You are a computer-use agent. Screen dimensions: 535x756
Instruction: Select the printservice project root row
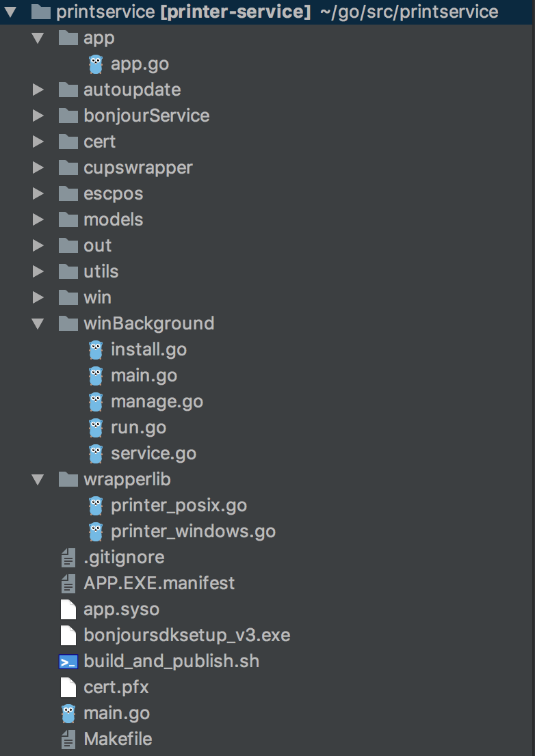[130, 12]
